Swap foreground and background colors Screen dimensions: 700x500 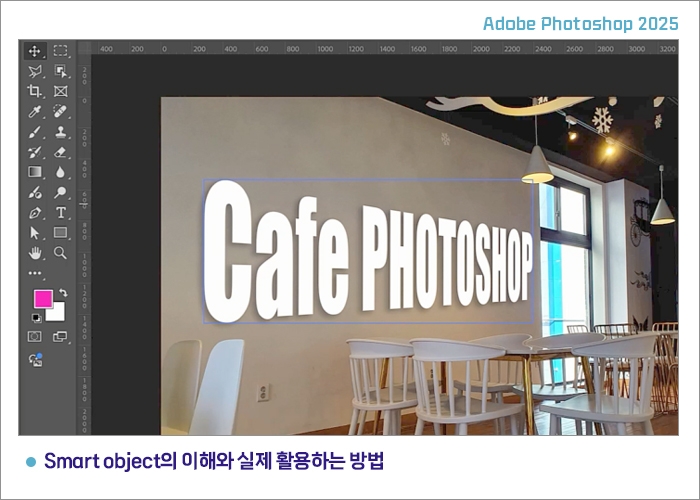pos(63,293)
